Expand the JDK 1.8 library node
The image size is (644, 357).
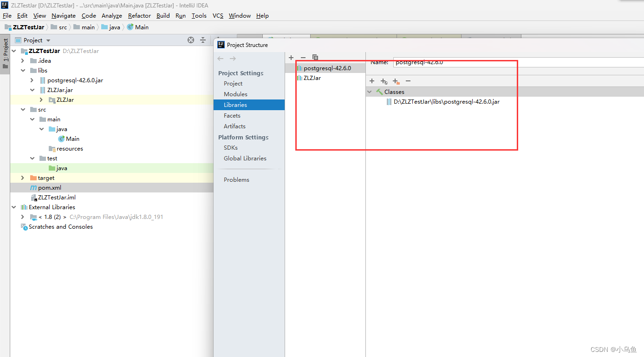click(x=23, y=217)
